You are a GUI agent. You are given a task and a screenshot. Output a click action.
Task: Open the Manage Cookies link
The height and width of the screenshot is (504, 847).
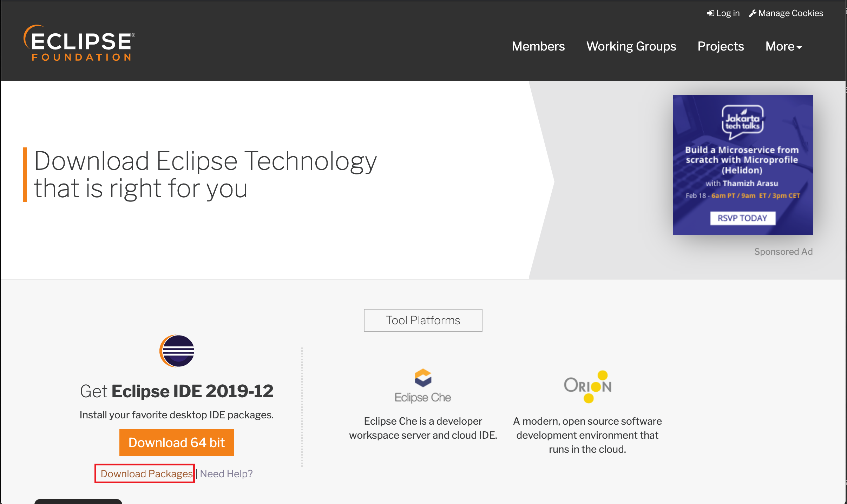[790, 13]
